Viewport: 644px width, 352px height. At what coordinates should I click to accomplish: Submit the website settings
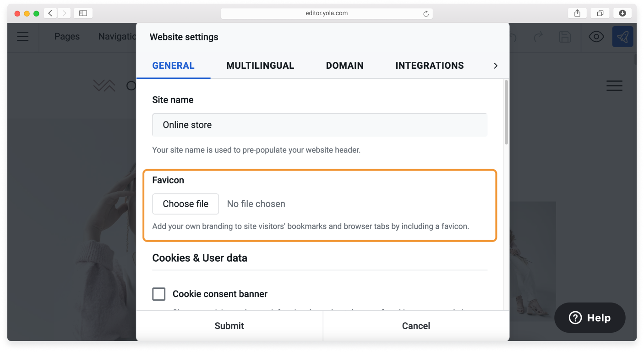tap(229, 326)
